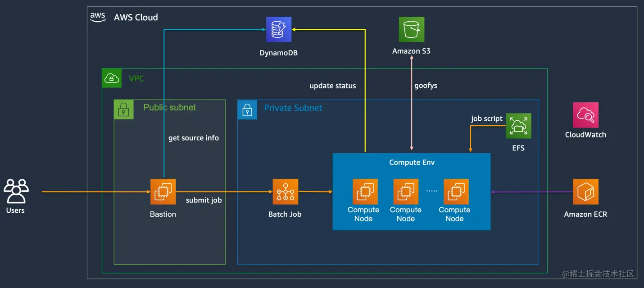This screenshot has width=644, height=288.
Task: Select the first Compute Node icon
Action: coord(365,192)
